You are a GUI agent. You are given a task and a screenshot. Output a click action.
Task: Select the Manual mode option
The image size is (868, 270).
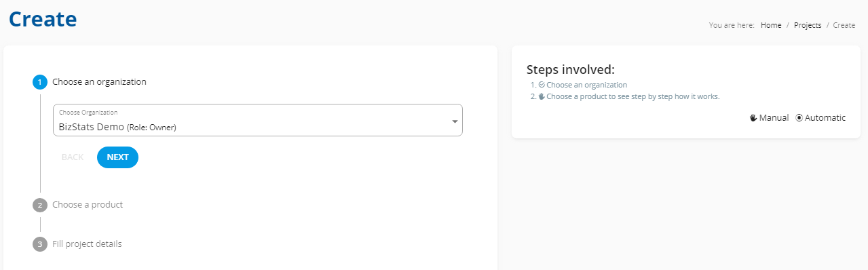(769, 118)
